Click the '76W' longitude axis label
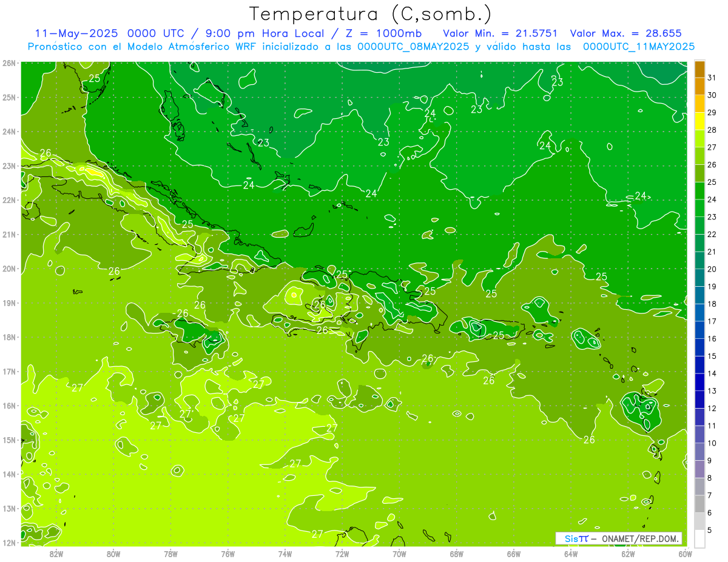This screenshot has height=562, width=728. click(228, 554)
